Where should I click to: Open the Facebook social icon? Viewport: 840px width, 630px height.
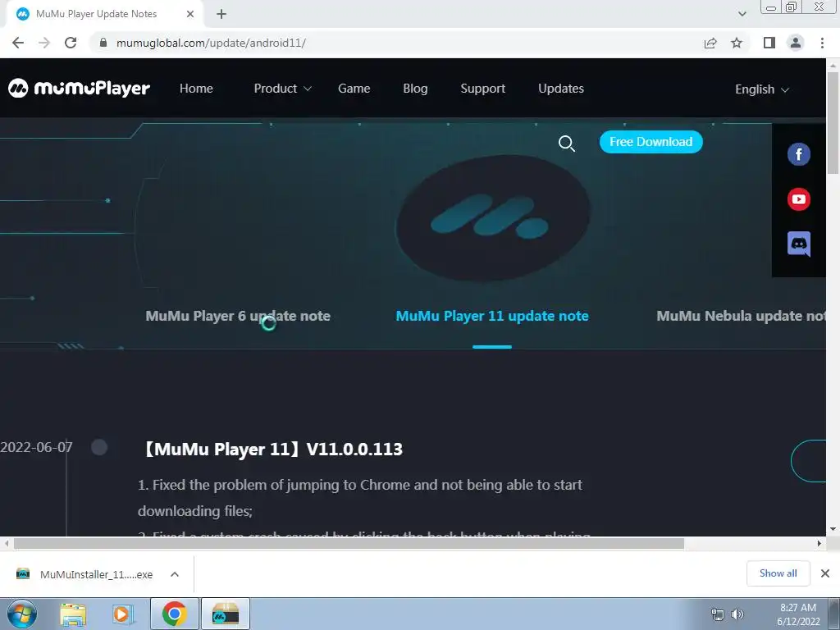pos(799,154)
